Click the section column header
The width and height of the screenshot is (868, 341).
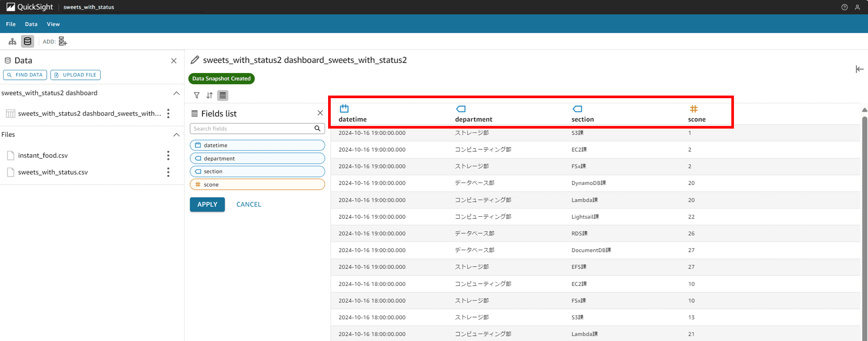pos(582,119)
